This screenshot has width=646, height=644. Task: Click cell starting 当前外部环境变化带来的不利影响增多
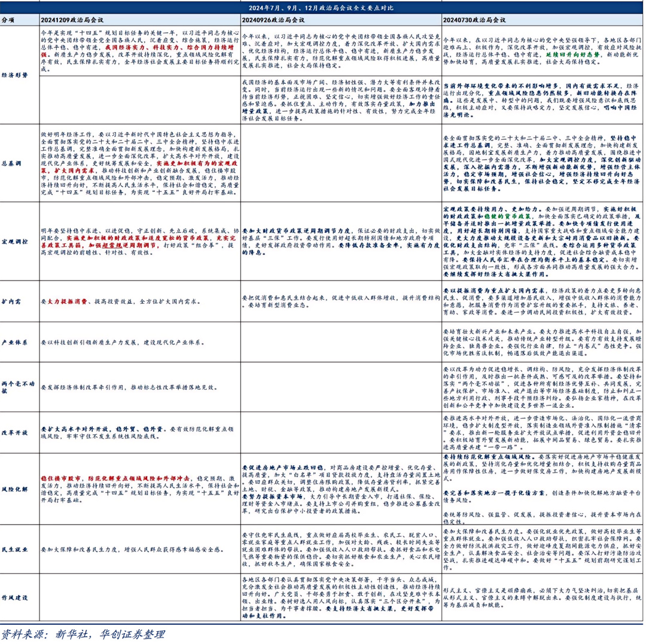click(542, 100)
